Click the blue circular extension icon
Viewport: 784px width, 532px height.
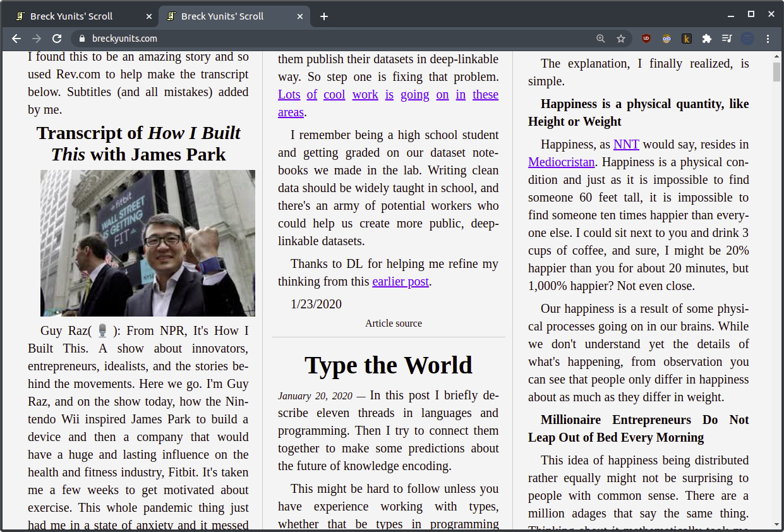(x=747, y=39)
